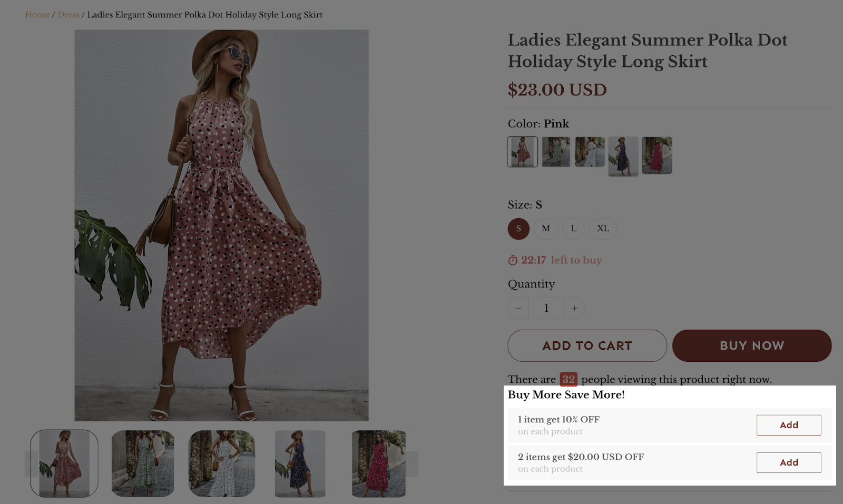Select size L
843x504 pixels.
[x=574, y=229]
